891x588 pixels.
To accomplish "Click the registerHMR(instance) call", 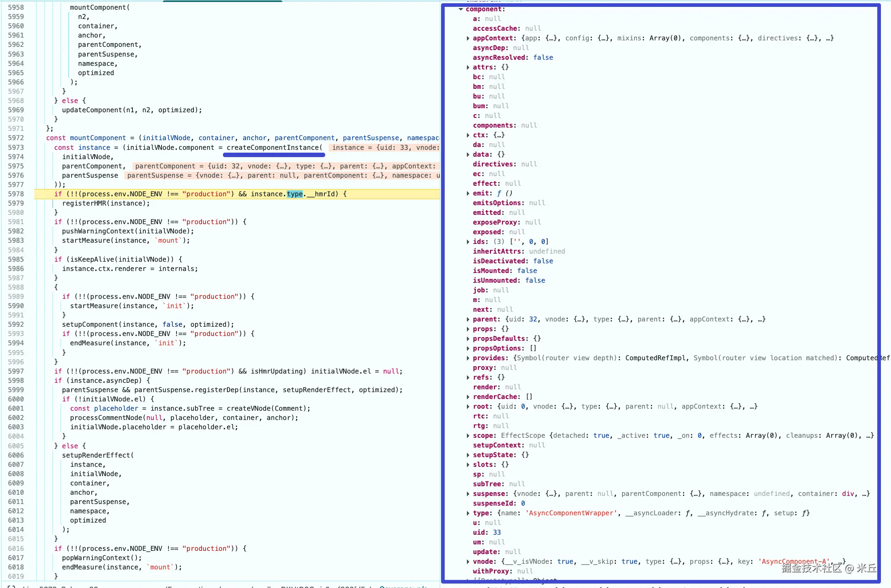I will (x=106, y=204).
